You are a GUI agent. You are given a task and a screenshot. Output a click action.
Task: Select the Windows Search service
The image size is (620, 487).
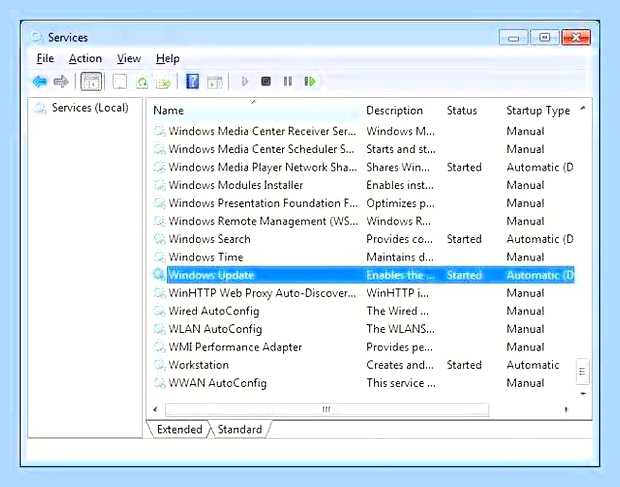point(363,239)
